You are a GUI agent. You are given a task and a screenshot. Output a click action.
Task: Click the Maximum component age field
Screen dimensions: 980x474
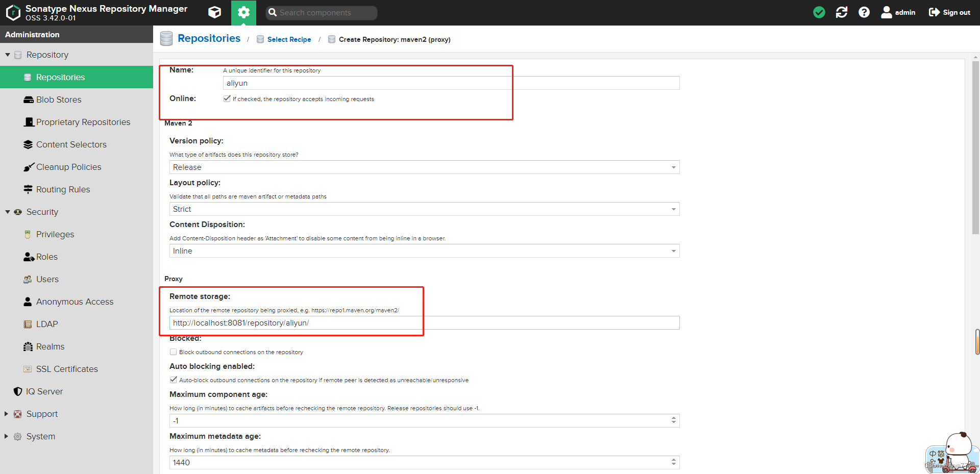[x=420, y=421]
